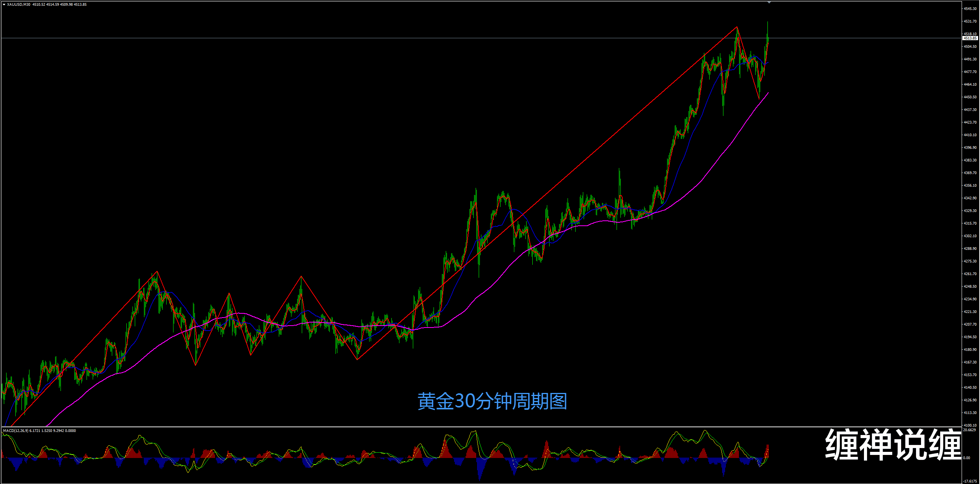Click the current price tag 4513.85

click(970, 38)
